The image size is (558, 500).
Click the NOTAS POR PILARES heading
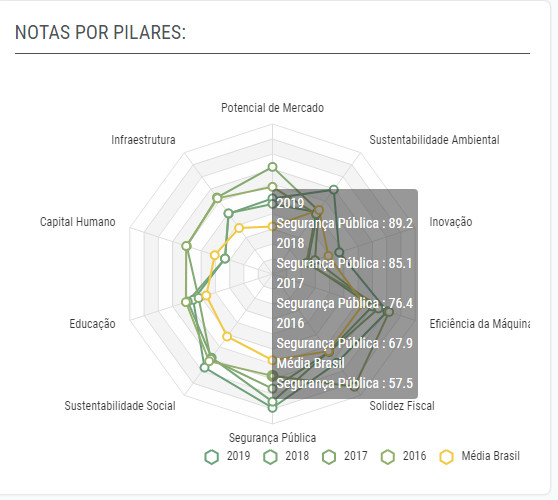coord(101,32)
